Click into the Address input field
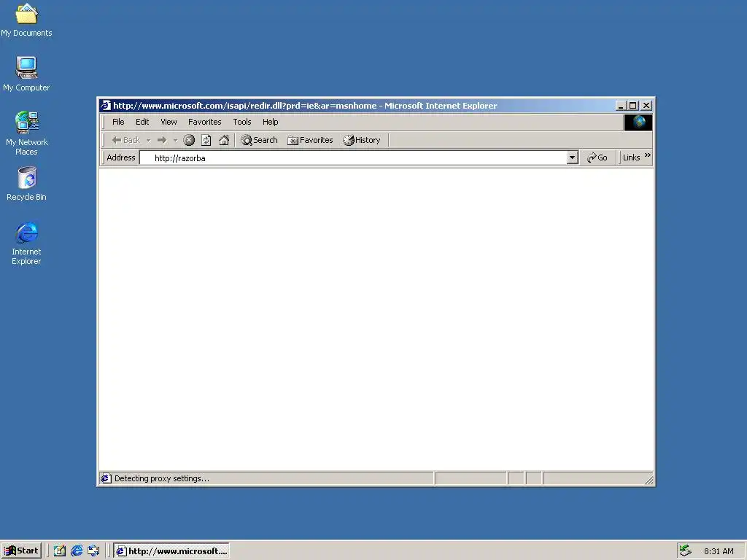Screen dimensions: 747x560 click(x=354, y=157)
